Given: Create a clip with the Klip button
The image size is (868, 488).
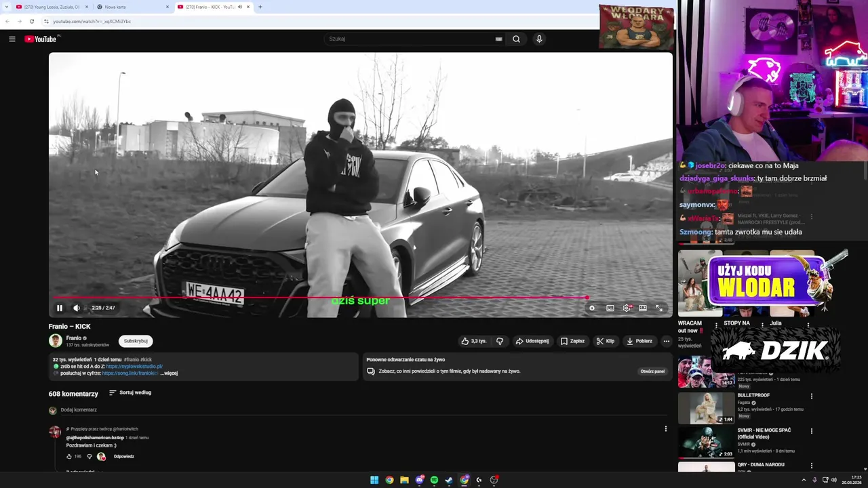Looking at the screenshot, I should pos(605,341).
